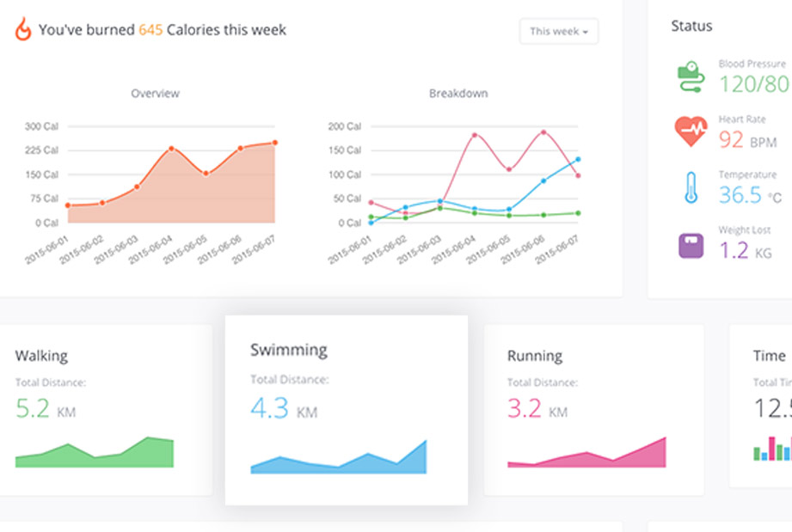Click the Breakdown chart title
This screenshot has height=532, width=792.
458,94
